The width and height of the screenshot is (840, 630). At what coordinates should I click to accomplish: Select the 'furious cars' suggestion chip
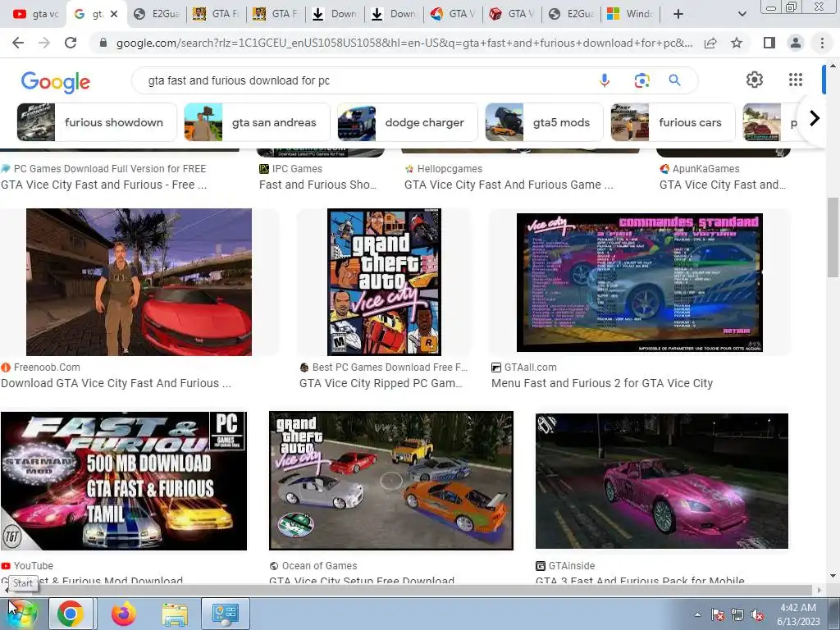coord(673,122)
